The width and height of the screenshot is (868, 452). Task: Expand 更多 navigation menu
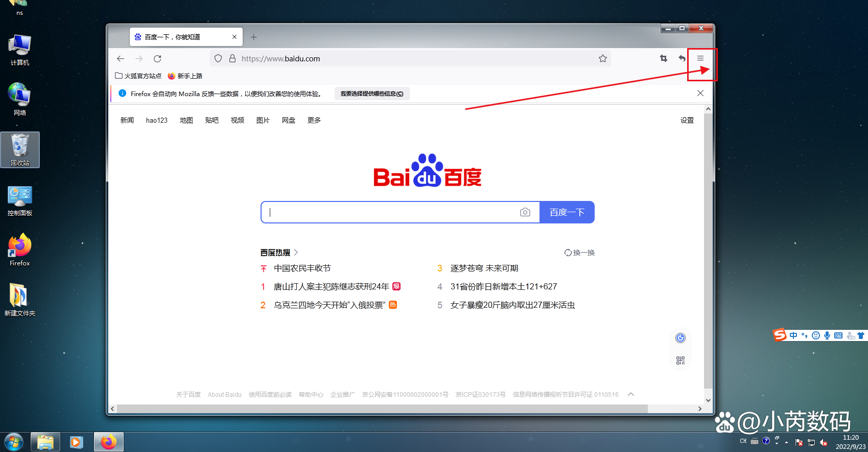click(314, 120)
